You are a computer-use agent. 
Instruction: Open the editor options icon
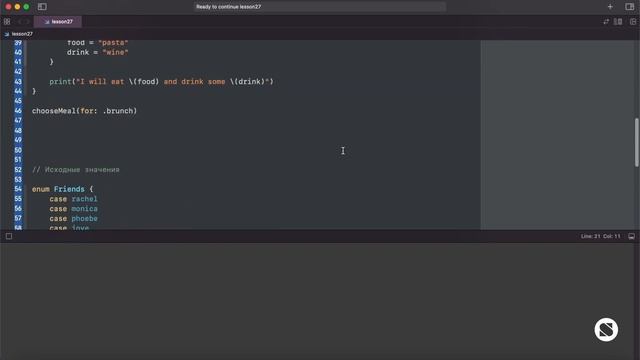click(618, 22)
